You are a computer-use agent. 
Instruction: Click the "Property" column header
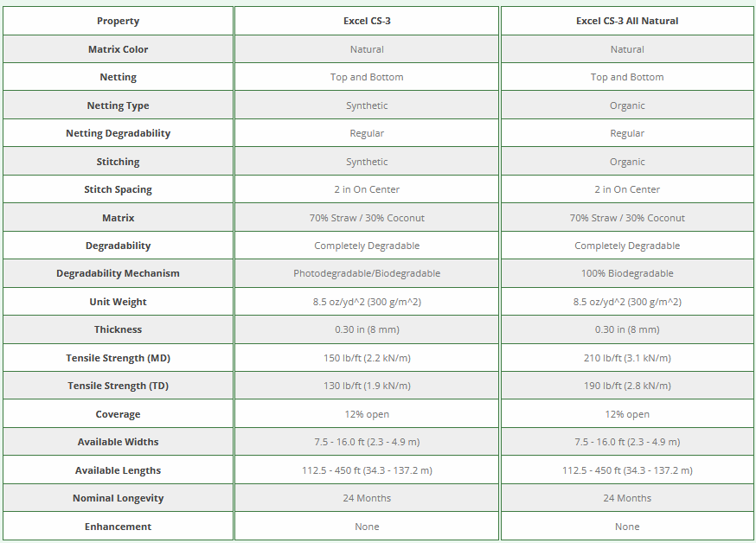(x=118, y=21)
